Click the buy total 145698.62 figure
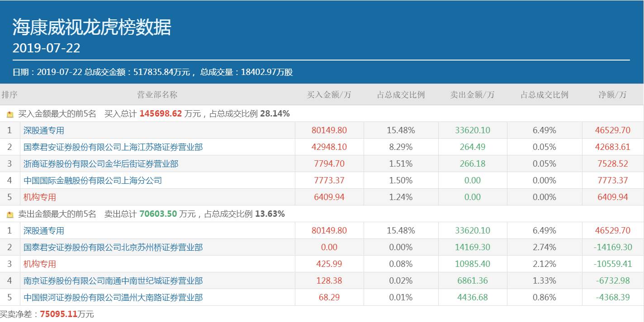This screenshot has height=322, width=644. click(x=161, y=114)
